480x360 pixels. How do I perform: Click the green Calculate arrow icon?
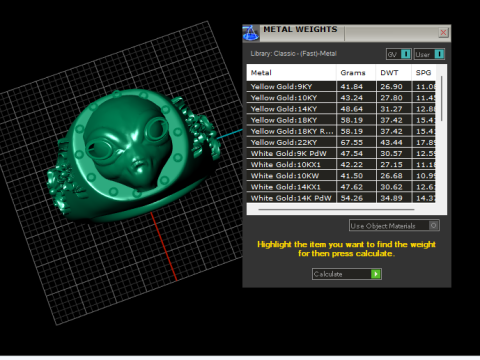[x=376, y=274]
